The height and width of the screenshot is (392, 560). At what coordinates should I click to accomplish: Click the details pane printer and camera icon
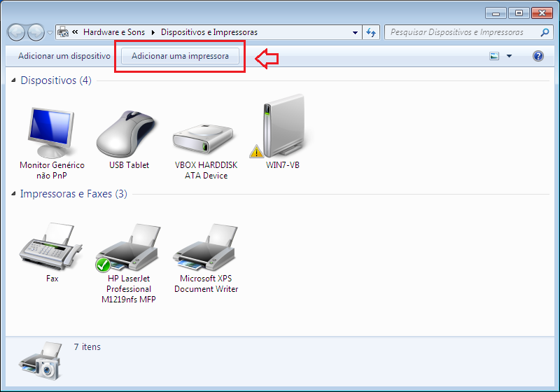(x=41, y=361)
